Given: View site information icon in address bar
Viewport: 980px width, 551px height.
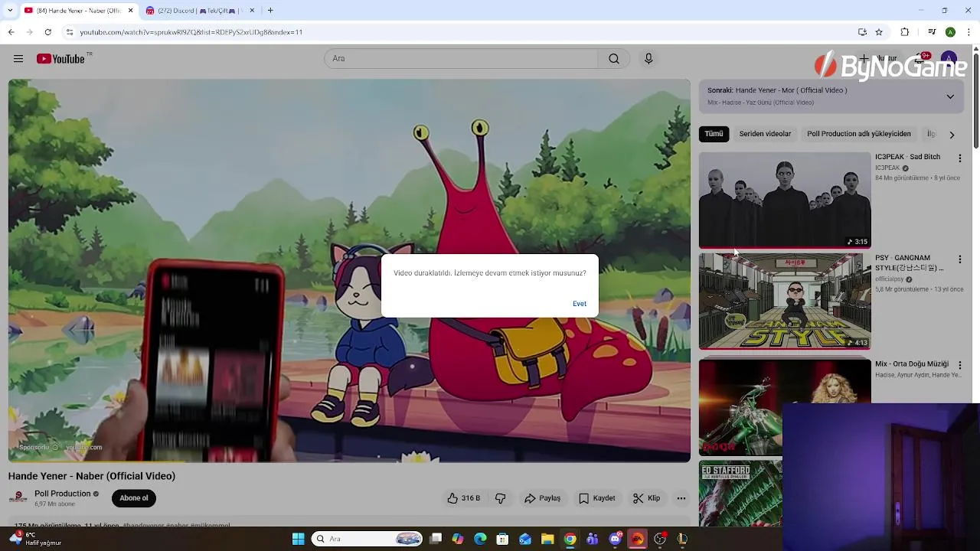Looking at the screenshot, I should tap(70, 32).
